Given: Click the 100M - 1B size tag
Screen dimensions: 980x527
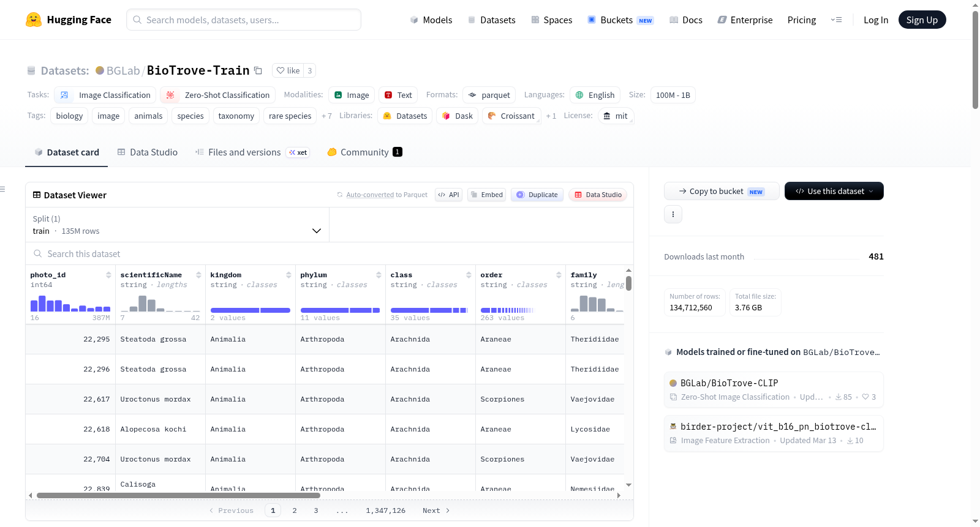Looking at the screenshot, I should tap(673, 95).
